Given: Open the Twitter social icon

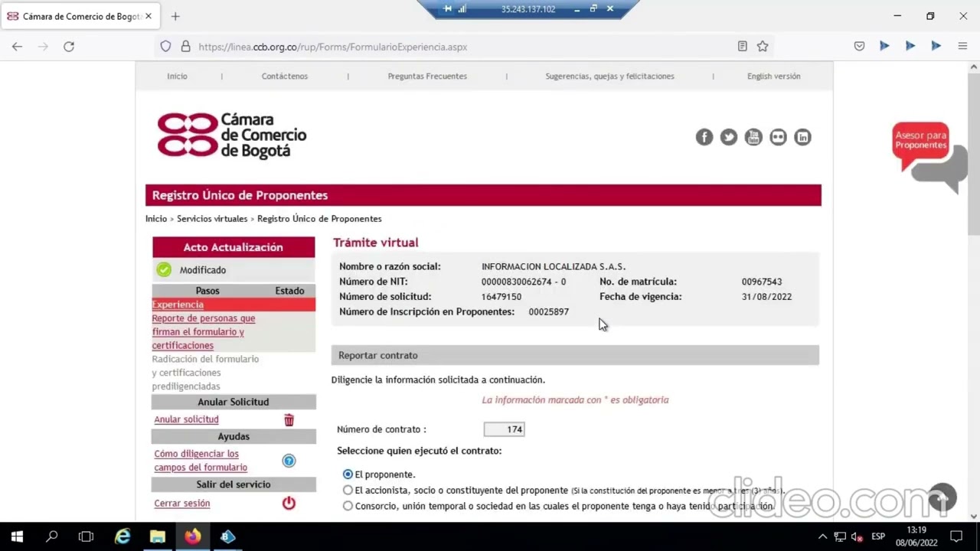Looking at the screenshot, I should (x=729, y=137).
